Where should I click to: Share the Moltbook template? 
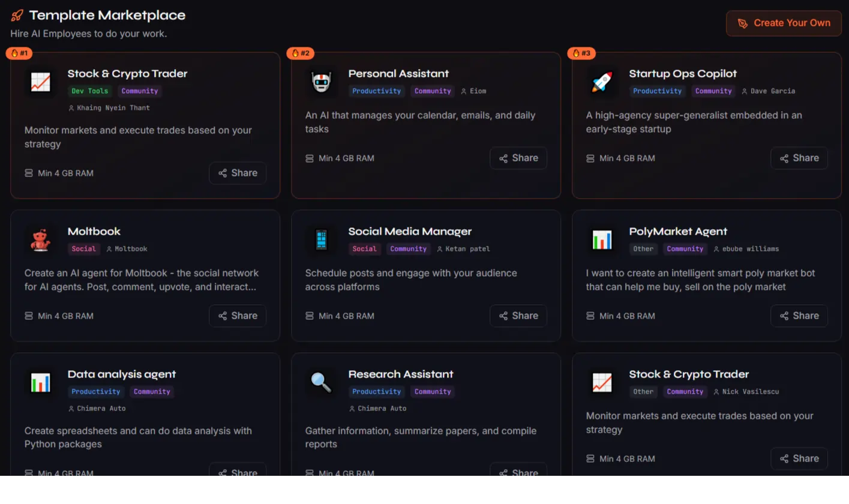[x=238, y=316]
